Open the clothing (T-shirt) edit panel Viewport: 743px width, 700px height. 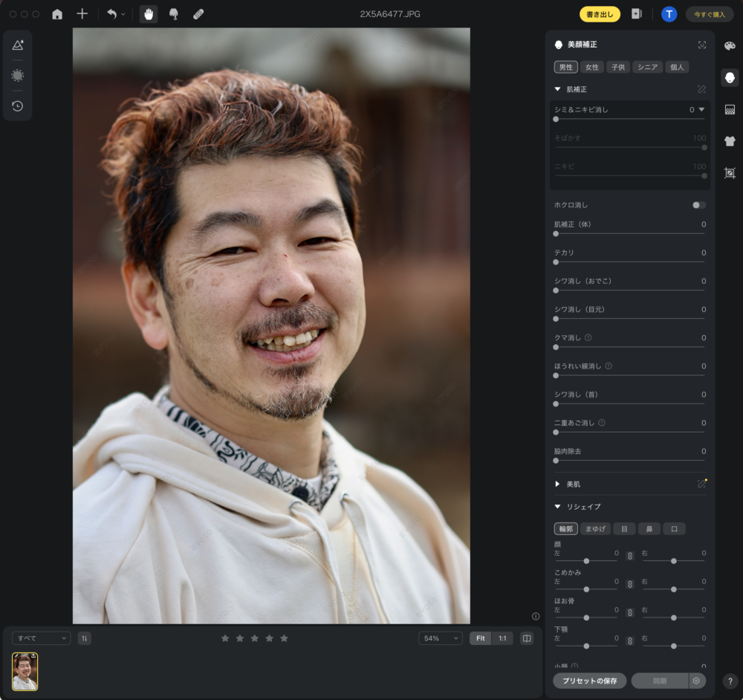[730, 141]
